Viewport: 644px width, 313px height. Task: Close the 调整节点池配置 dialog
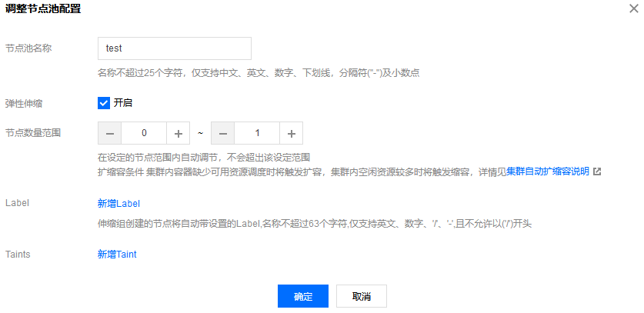[x=634, y=8]
